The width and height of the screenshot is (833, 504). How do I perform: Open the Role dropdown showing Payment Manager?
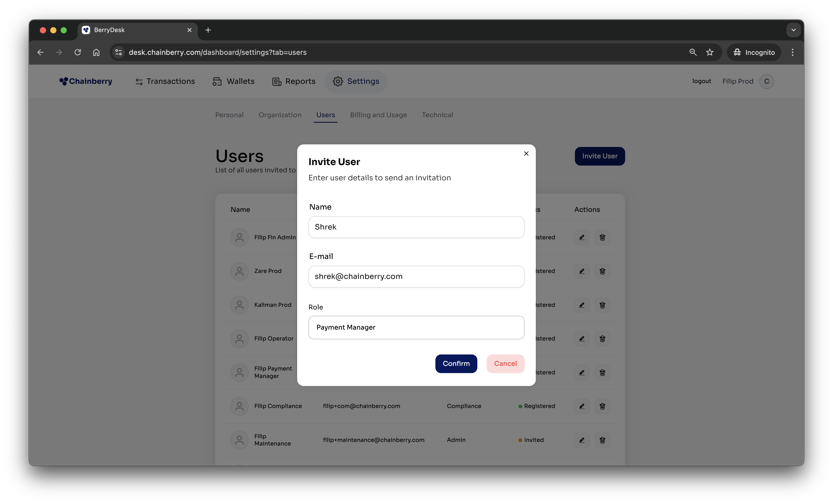click(416, 327)
